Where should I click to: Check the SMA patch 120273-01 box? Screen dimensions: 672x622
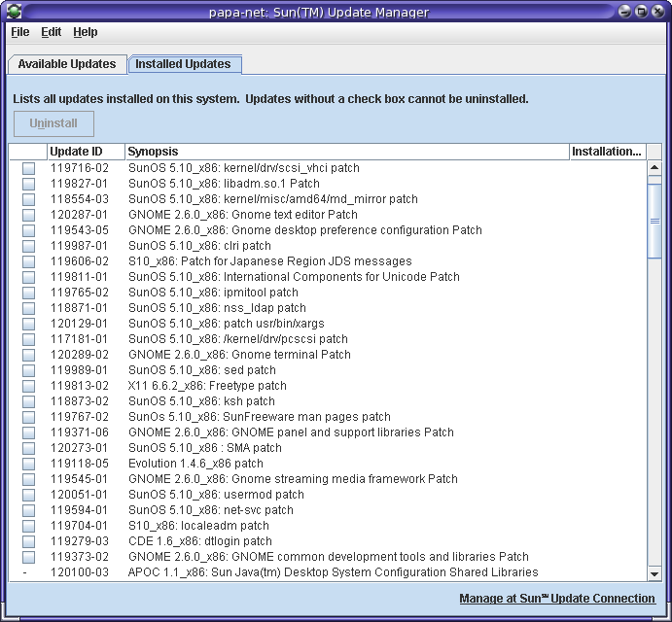29,448
